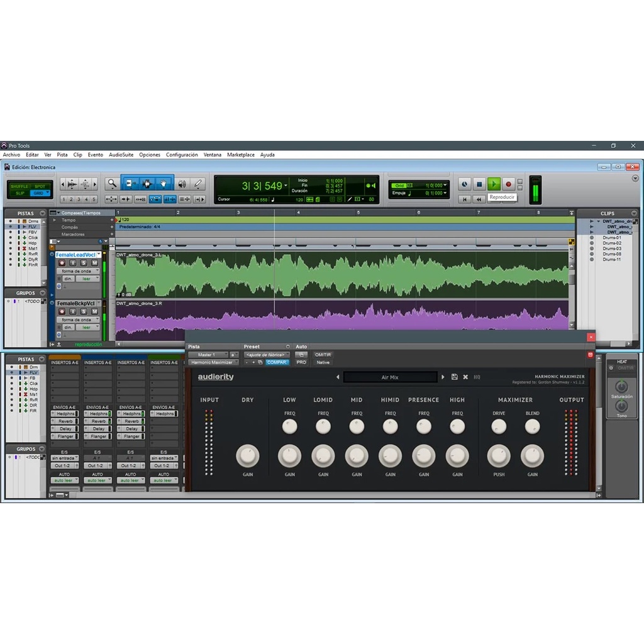The image size is (644, 644).
Task: Open the AudioSuite menu
Action: tap(121, 155)
